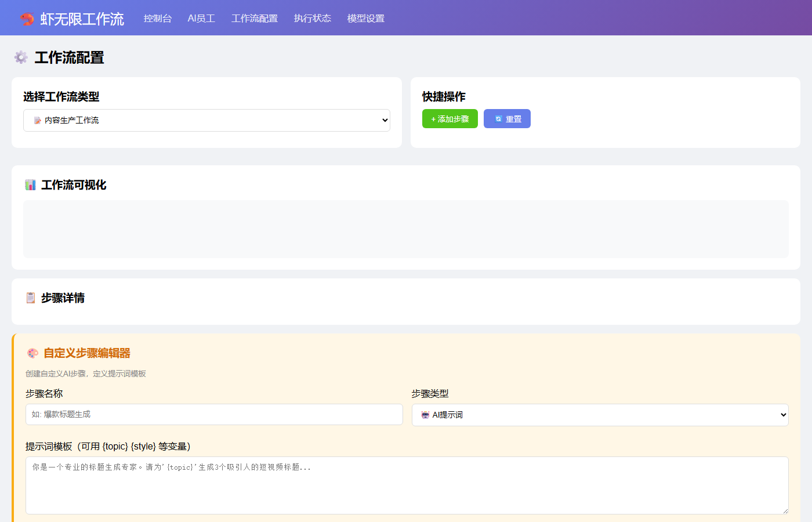
Task: Go to the AI员工 page
Action: click(201, 19)
